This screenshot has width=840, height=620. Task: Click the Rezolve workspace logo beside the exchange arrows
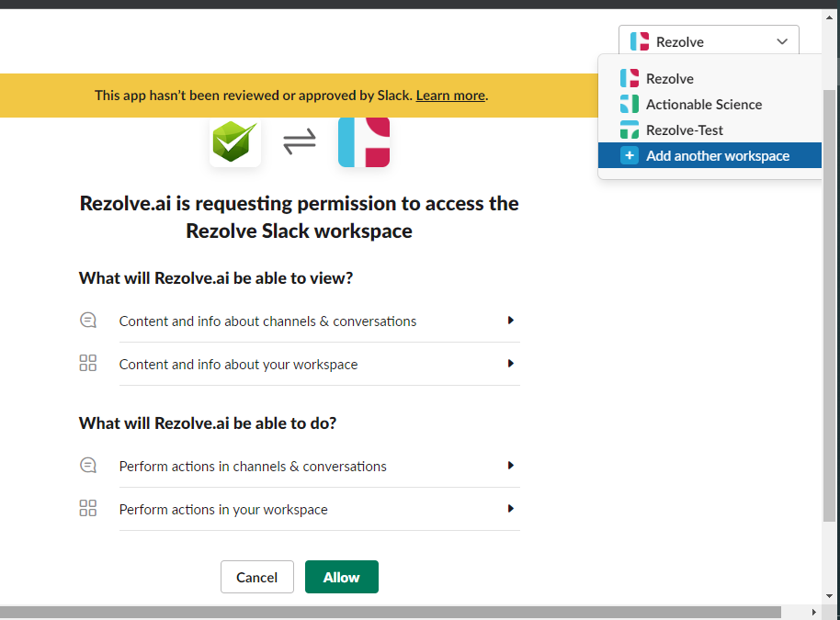tap(364, 141)
